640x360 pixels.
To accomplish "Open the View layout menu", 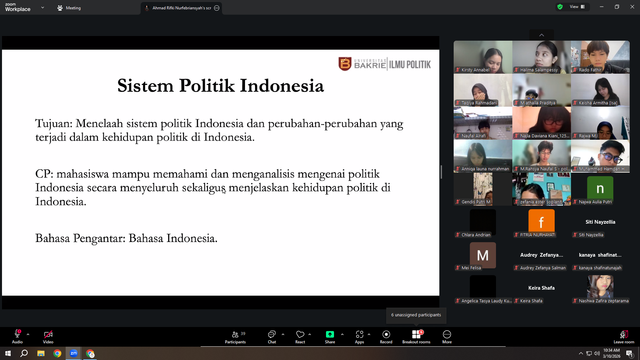I will pyautogui.click(x=577, y=7).
